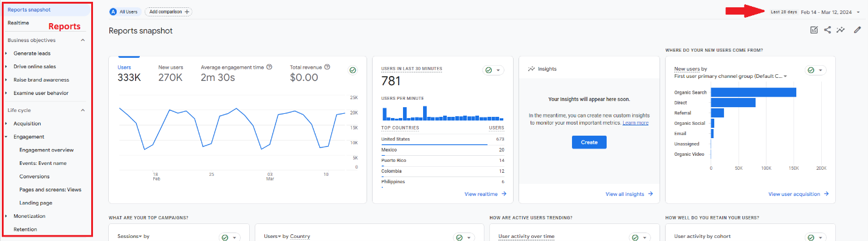This screenshot has height=241, width=868.
Task: Collapse the Business objectives section
Action: pyautogui.click(x=83, y=40)
